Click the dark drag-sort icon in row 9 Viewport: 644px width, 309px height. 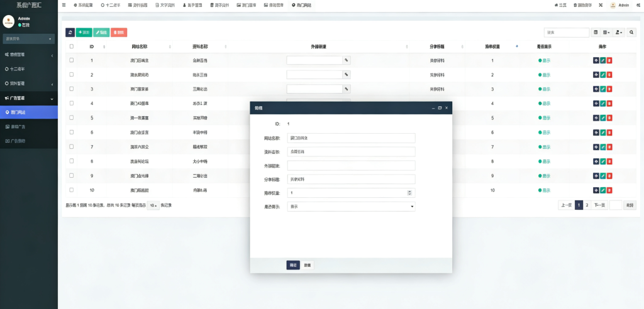[596, 176]
